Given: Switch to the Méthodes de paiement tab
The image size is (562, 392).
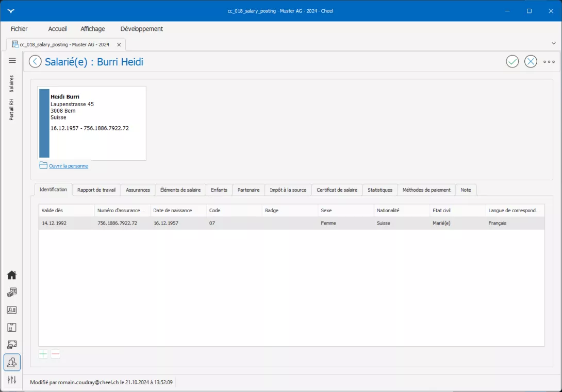Looking at the screenshot, I should pos(426,190).
